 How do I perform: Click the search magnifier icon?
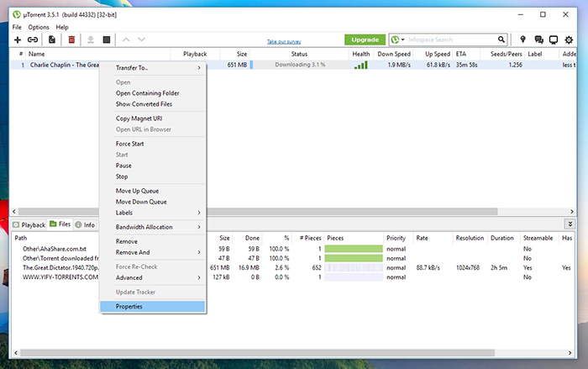(501, 40)
